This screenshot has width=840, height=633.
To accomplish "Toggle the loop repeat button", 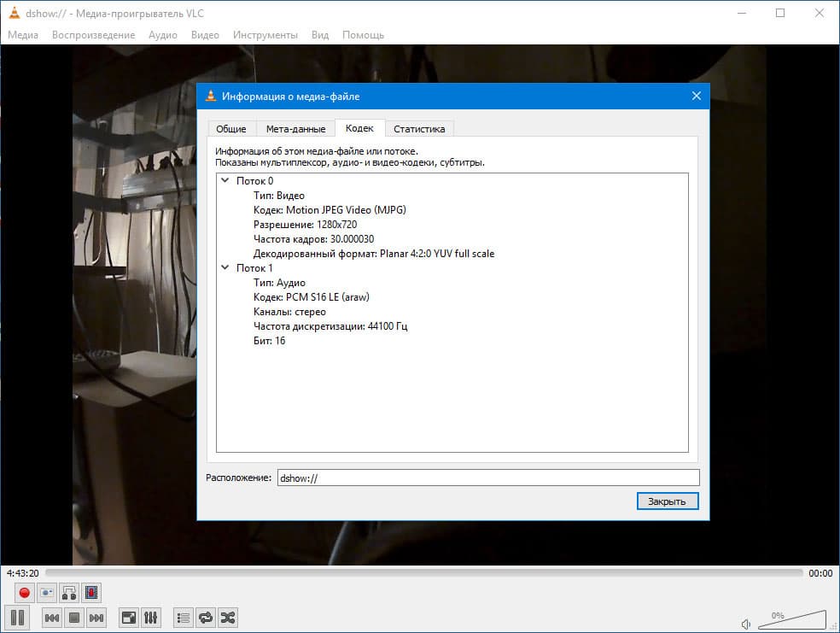I will pyautogui.click(x=205, y=618).
